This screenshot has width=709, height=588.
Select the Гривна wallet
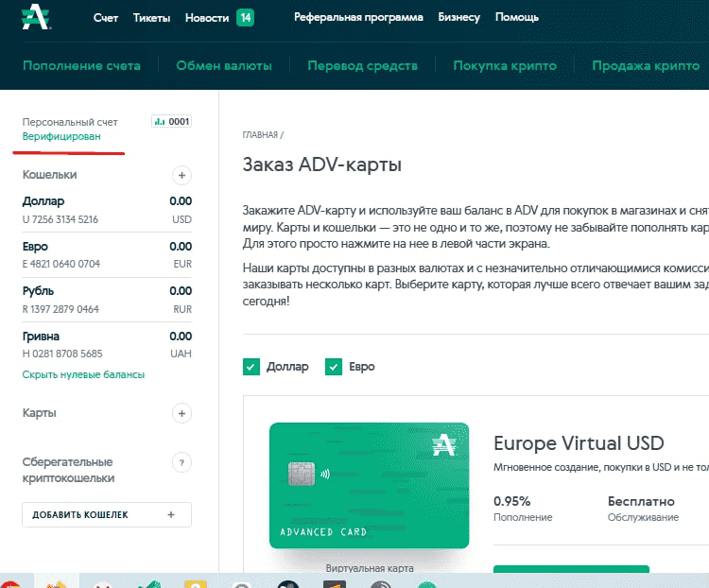pos(41,337)
